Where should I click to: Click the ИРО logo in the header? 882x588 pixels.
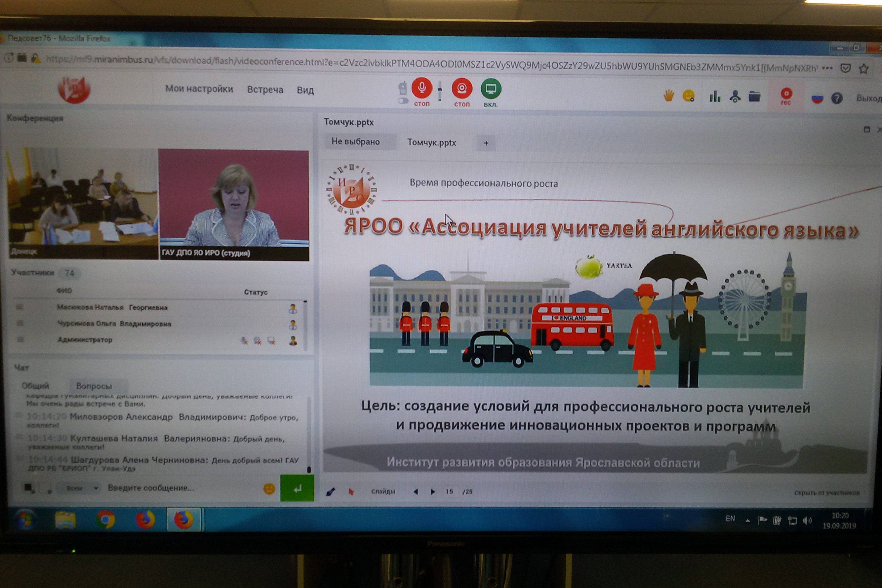(x=74, y=90)
